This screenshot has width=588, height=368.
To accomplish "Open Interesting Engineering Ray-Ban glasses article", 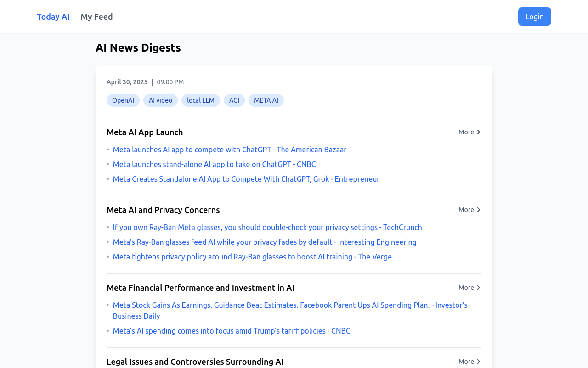I will pyautogui.click(x=265, y=242).
